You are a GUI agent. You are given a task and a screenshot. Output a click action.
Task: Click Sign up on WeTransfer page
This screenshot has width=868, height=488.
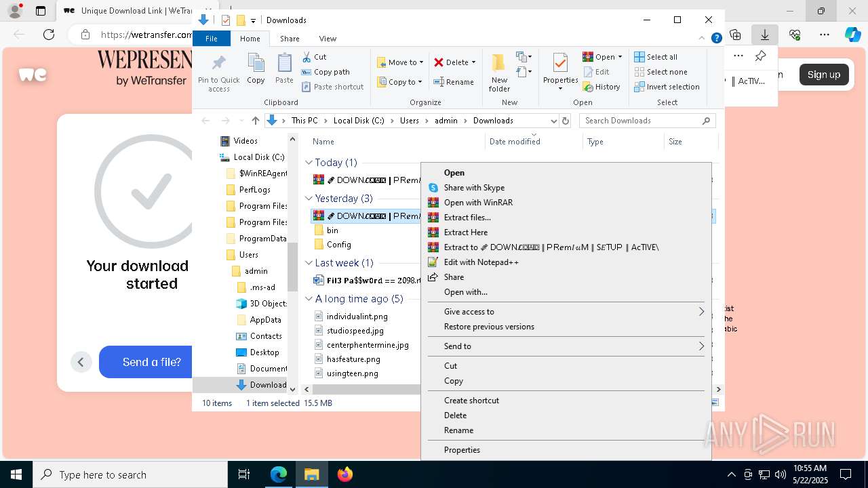pyautogui.click(x=823, y=75)
